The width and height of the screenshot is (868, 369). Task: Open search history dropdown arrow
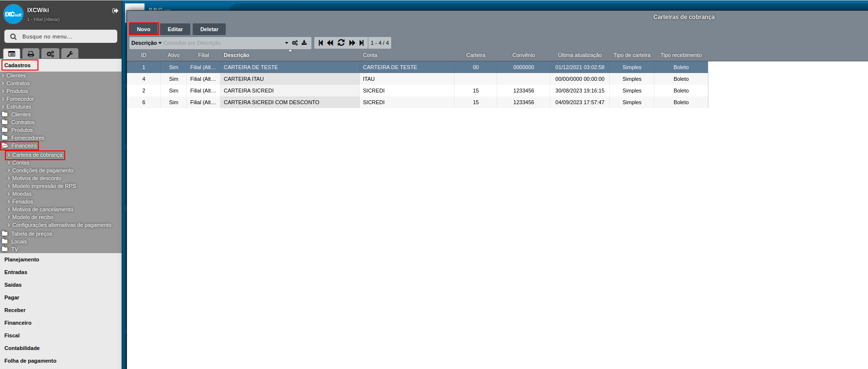point(287,43)
